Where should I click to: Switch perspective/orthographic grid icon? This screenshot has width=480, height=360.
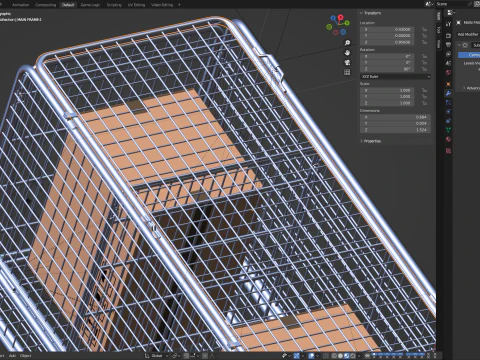(x=347, y=72)
